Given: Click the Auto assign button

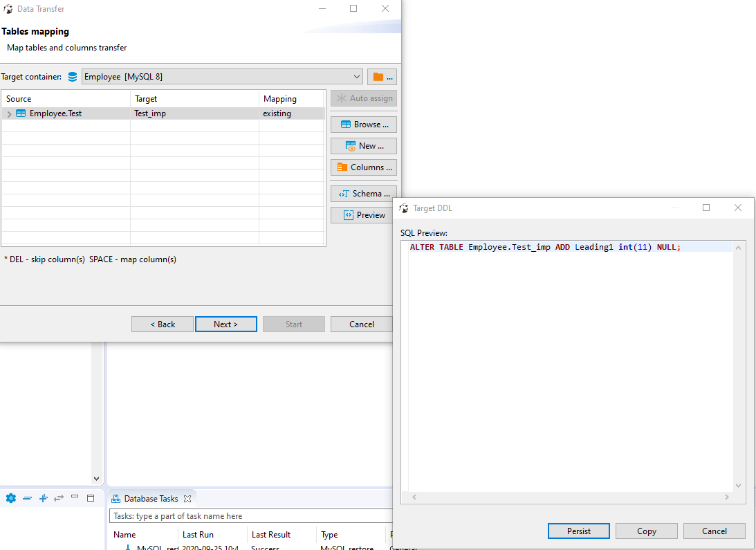Looking at the screenshot, I should click(363, 98).
